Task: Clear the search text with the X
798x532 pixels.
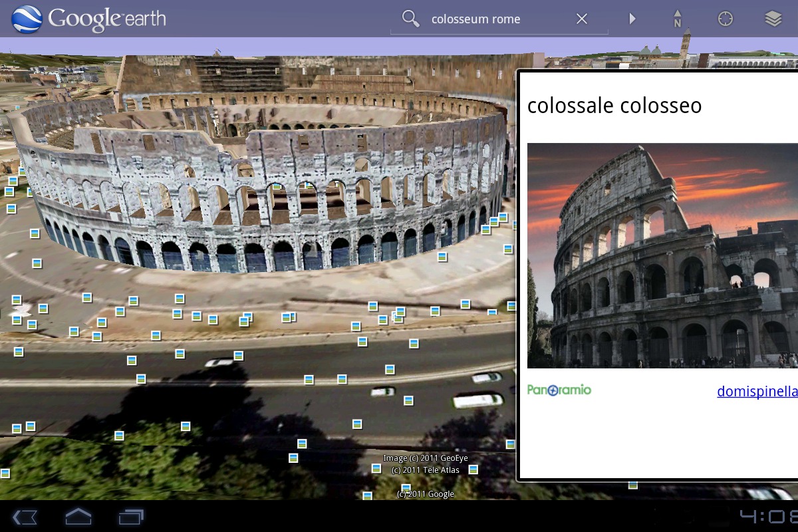Action: pyautogui.click(x=582, y=19)
